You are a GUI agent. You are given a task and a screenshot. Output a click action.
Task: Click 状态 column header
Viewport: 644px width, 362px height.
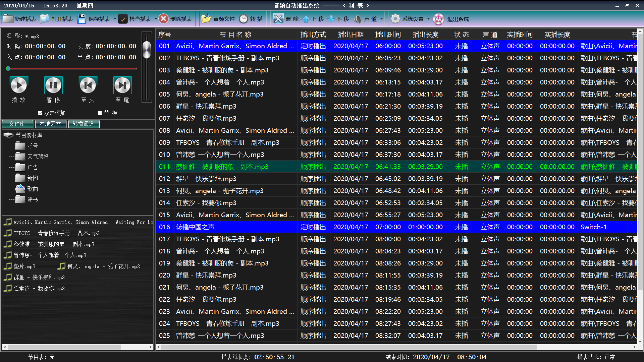(x=462, y=35)
